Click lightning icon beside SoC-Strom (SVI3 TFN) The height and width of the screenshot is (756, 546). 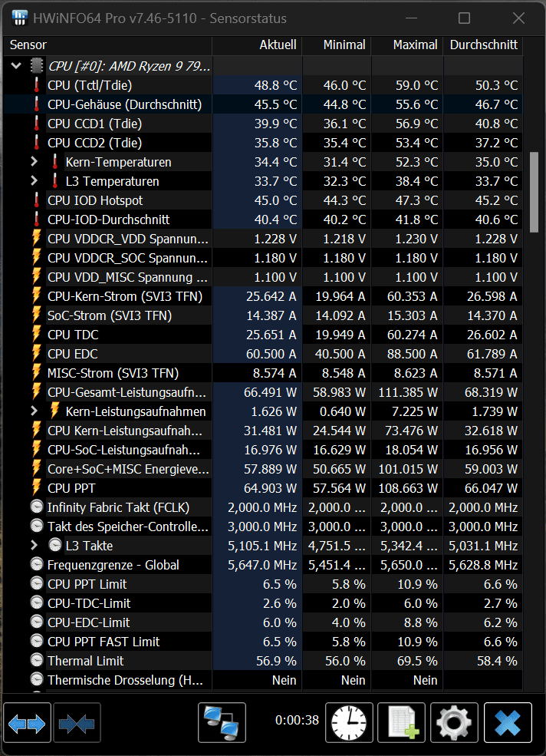pyautogui.click(x=37, y=315)
